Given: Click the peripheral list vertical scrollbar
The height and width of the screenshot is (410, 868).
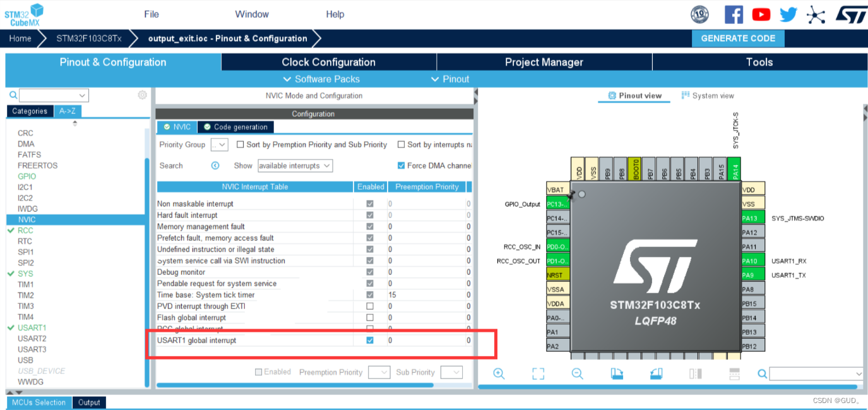Looking at the screenshot, I should [148, 272].
